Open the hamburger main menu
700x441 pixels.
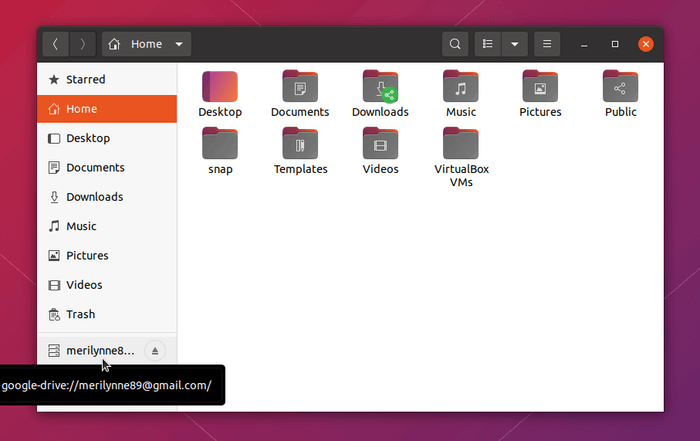[547, 44]
